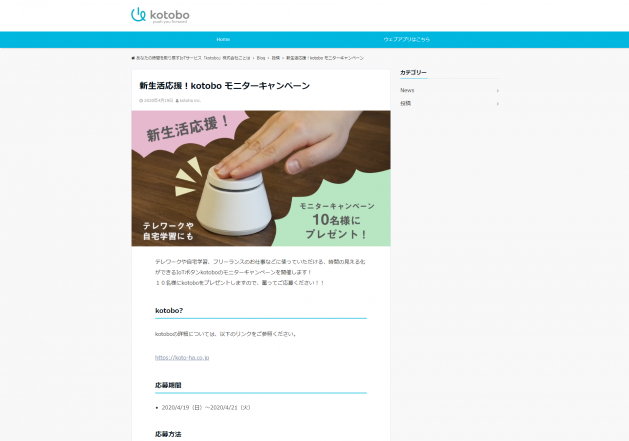The height and width of the screenshot is (441, 629).
Task: Select the News category in the sidebar
Action: pos(407,90)
